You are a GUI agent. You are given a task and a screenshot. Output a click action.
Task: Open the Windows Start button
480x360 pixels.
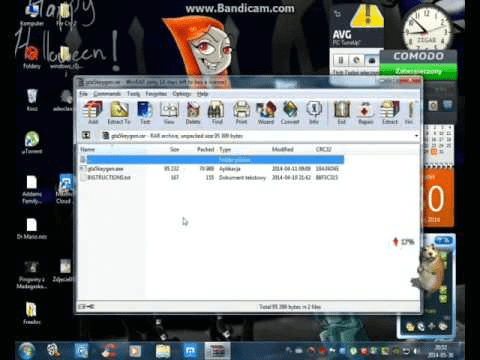click(x=27, y=351)
